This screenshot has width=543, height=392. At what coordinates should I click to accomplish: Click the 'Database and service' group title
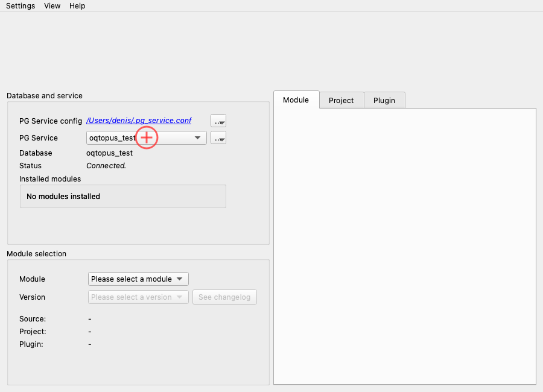coord(45,96)
